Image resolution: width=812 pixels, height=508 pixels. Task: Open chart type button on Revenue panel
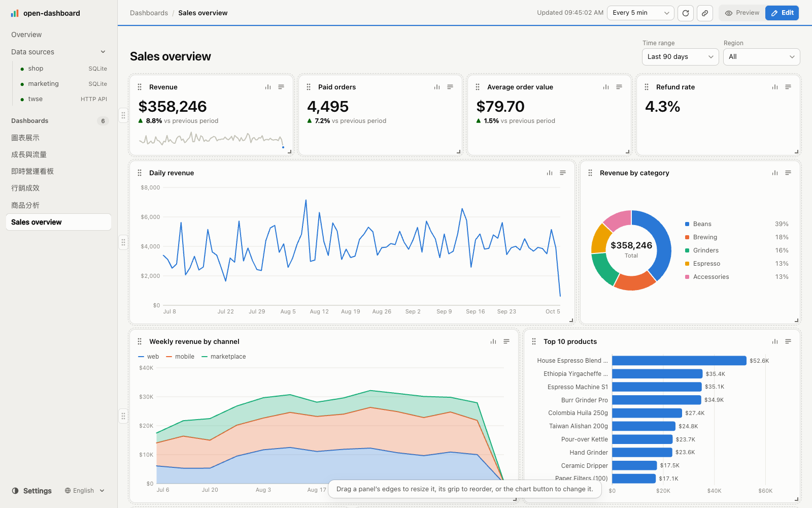click(x=268, y=87)
